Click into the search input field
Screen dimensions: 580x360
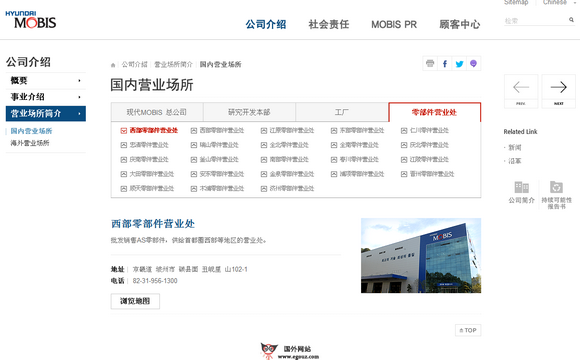536,21
